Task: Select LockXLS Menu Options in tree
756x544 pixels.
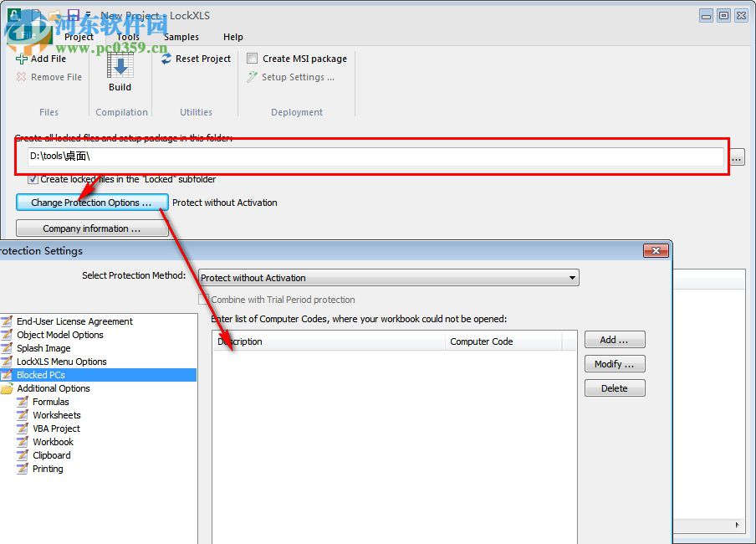Action: point(61,362)
